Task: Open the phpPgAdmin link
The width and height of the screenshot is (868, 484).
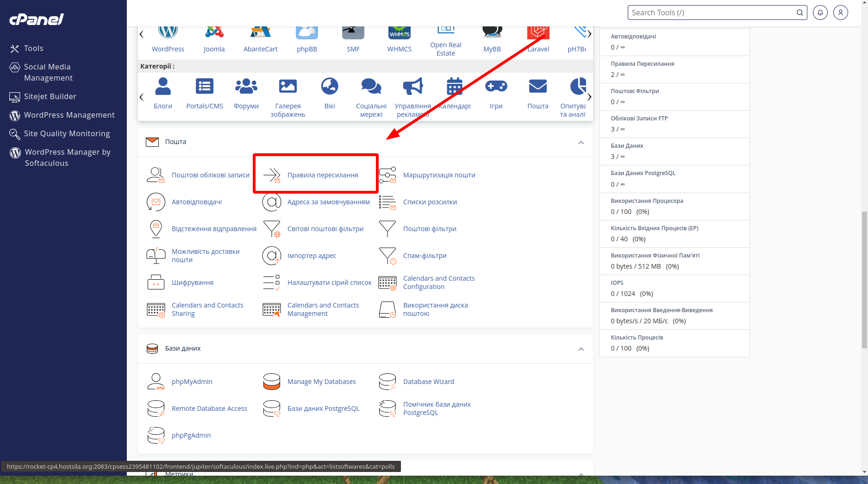Action: [191, 435]
